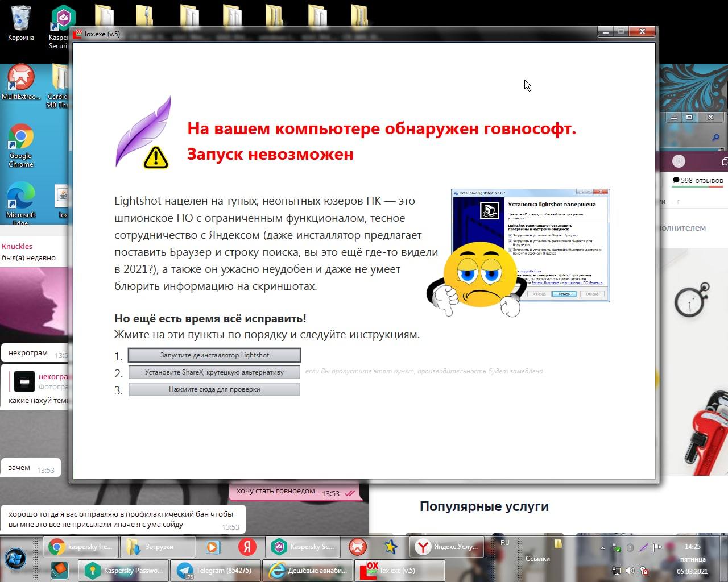Switch to 'Kaspersky Passwo...' taskbar button
Screen dimensions: 728x582
click(123, 571)
